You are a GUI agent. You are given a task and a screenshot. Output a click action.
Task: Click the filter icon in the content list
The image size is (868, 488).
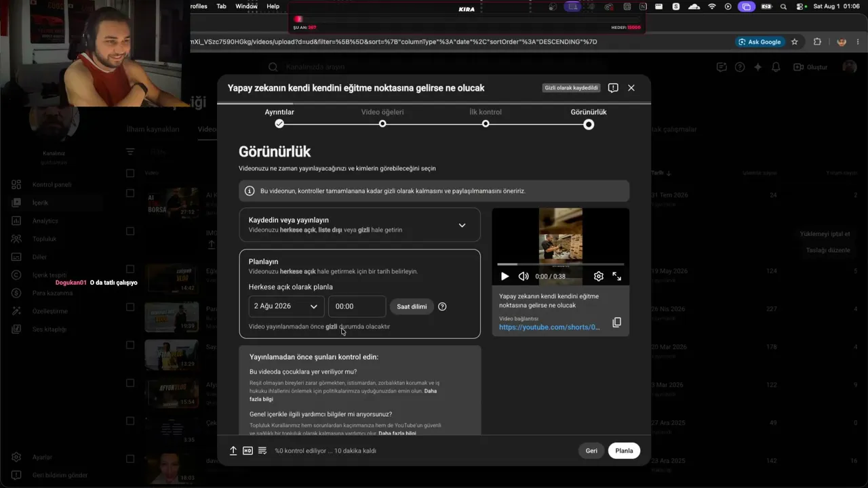pyautogui.click(x=130, y=152)
